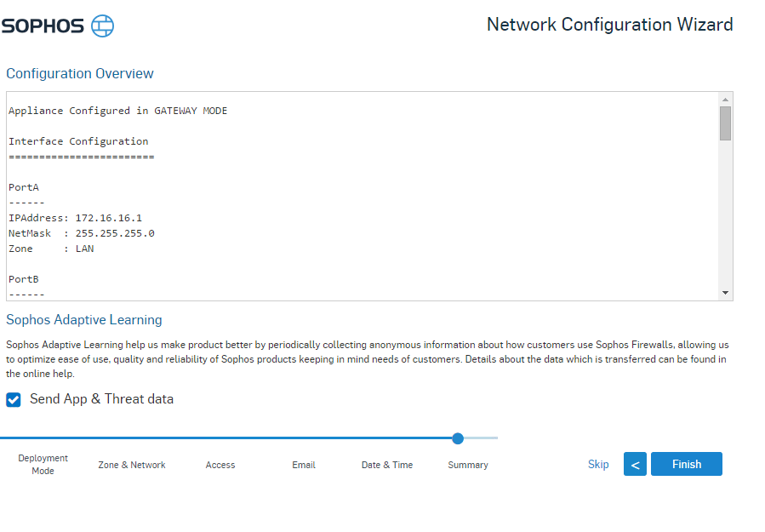Click the overview scrollbar down arrow

click(x=725, y=293)
